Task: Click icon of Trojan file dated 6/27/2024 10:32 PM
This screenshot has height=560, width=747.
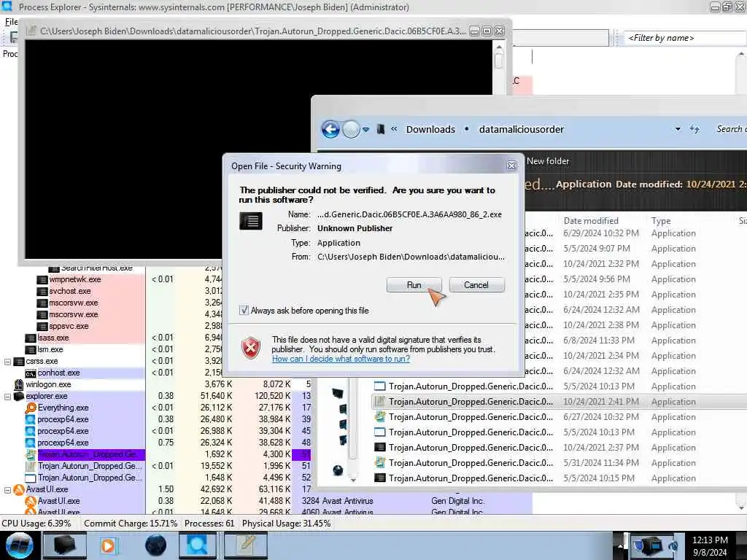Action: (x=379, y=417)
